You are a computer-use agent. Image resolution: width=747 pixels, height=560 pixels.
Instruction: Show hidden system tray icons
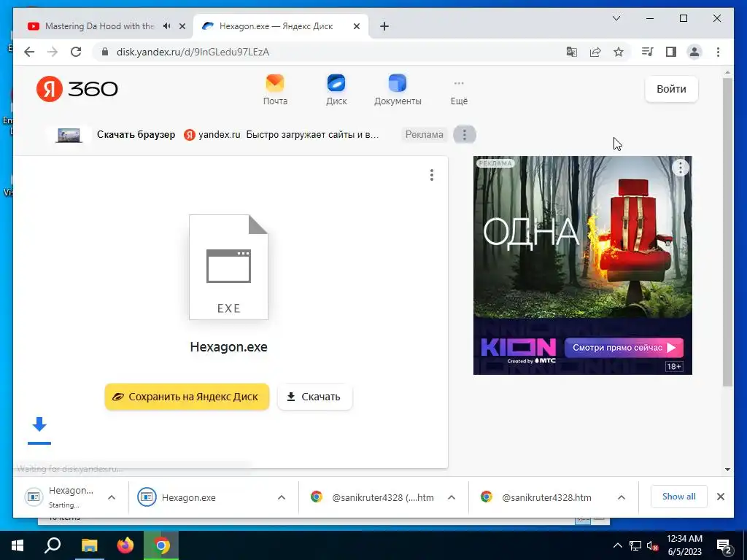coord(617,545)
